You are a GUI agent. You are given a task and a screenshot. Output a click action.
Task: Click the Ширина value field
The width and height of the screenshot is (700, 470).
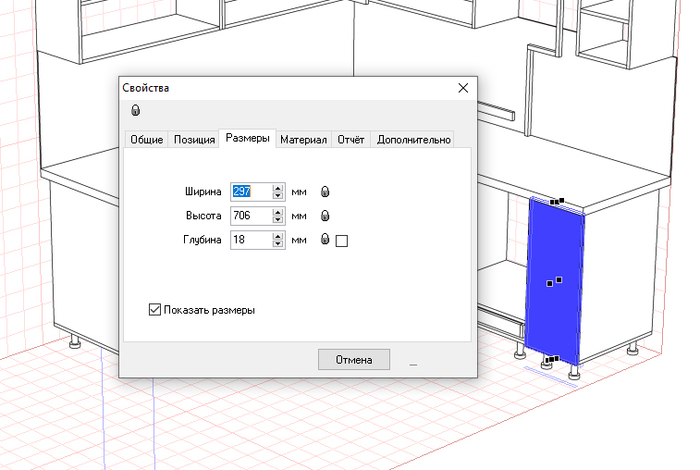pos(249,191)
